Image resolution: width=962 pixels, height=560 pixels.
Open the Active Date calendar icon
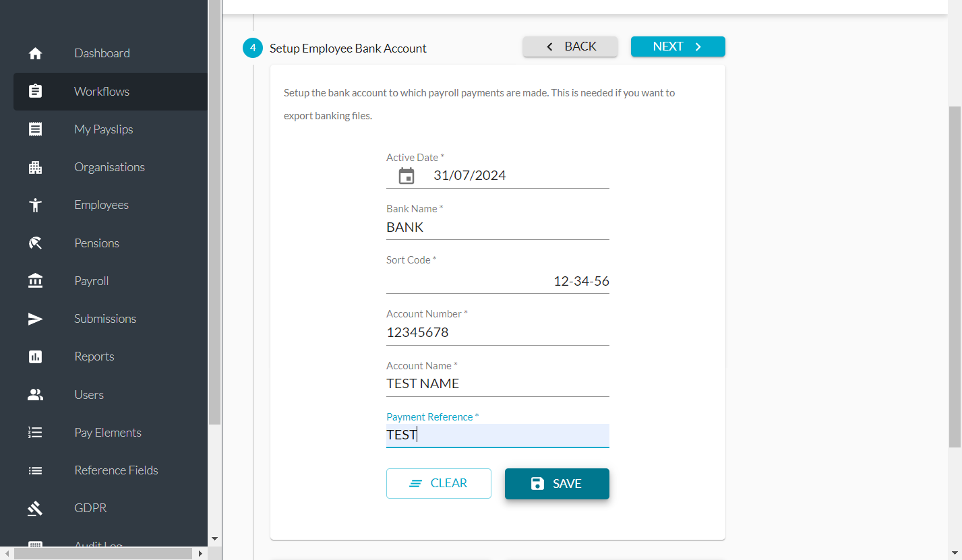point(407,176)
